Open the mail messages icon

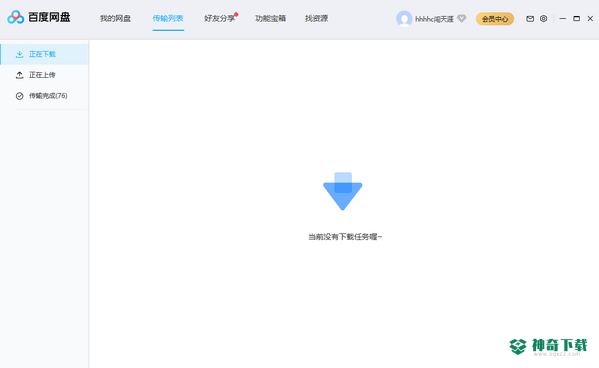[x=530, y=18]
